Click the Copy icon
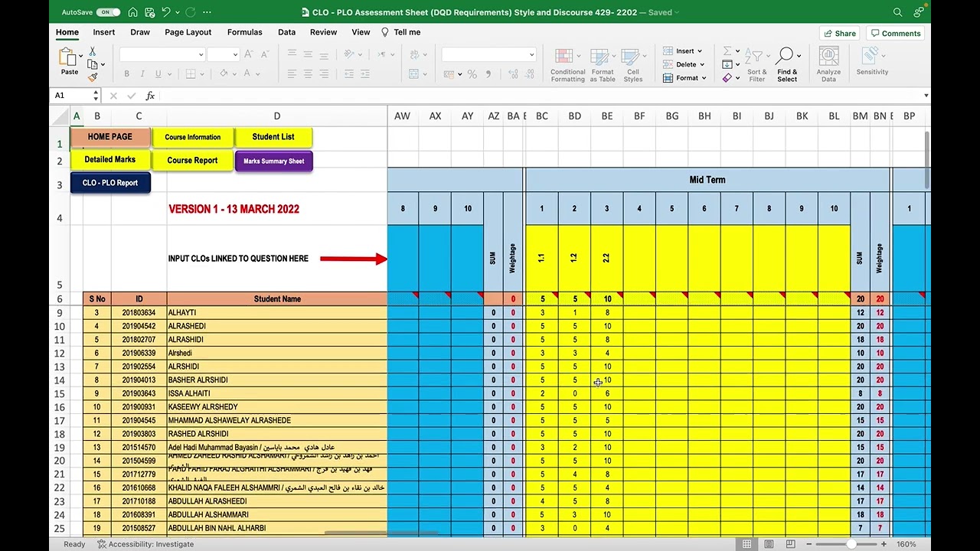The width and height of the screenshot is (980, 551). pyautogui.click(x=92, y=64)
